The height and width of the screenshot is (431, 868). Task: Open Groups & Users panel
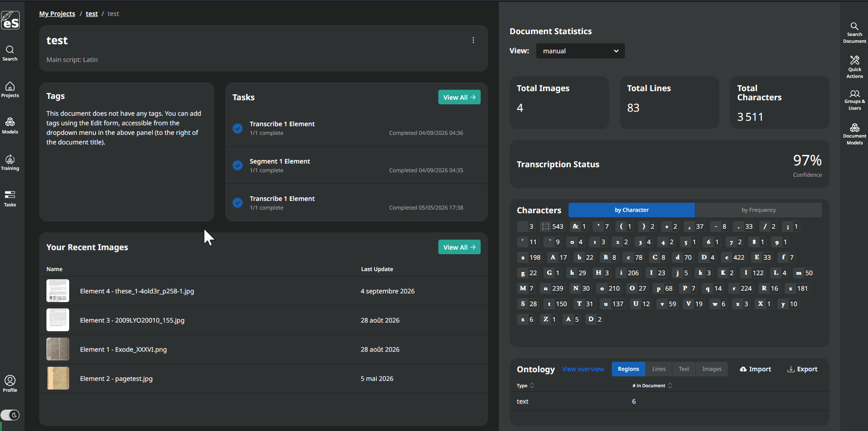point(854,100)
